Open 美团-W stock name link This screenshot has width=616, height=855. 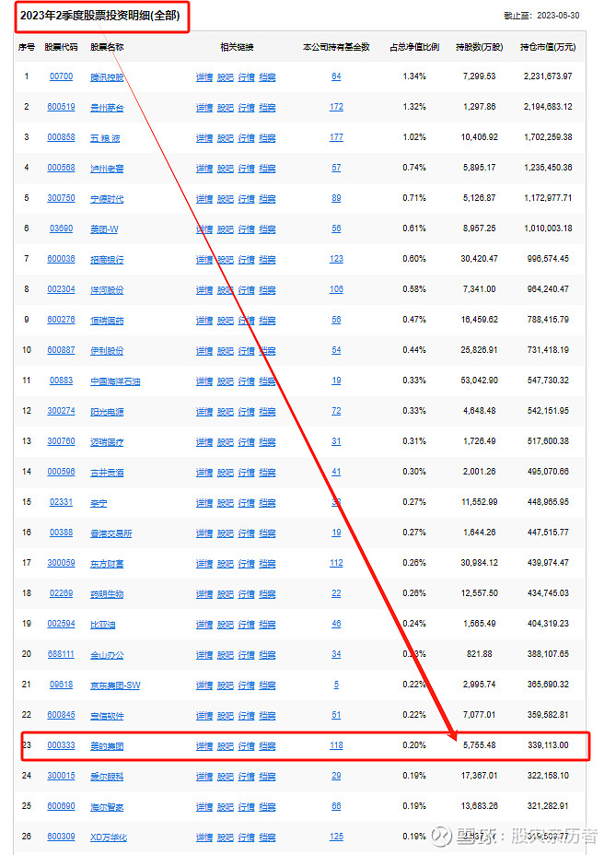104,229
